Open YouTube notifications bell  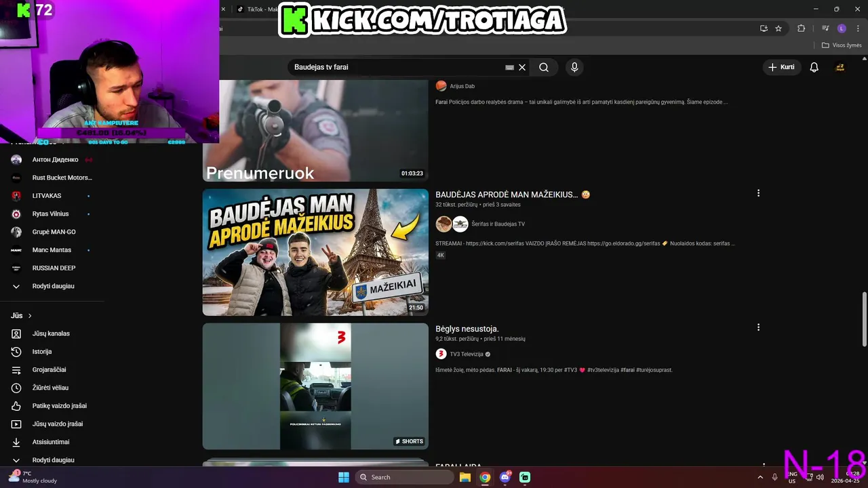pos(814,67)
